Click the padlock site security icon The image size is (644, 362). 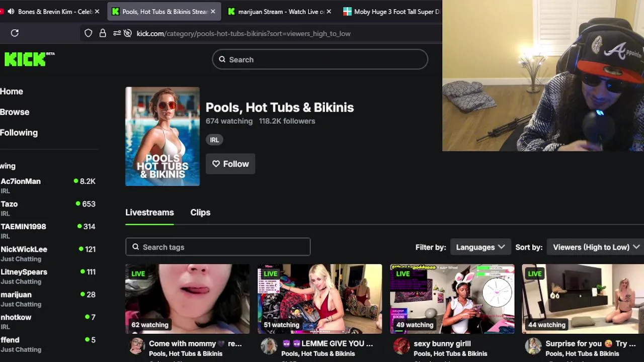coord(103,33)
